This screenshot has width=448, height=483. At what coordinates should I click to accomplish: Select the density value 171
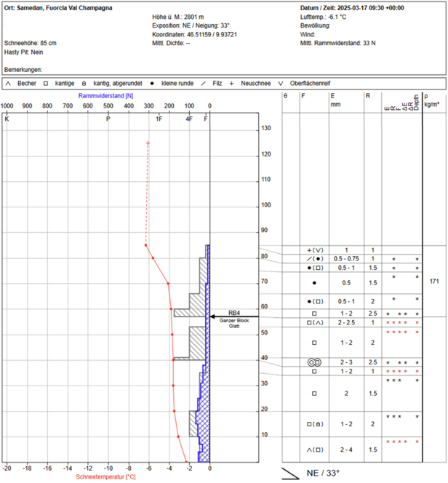click(433, 281)
